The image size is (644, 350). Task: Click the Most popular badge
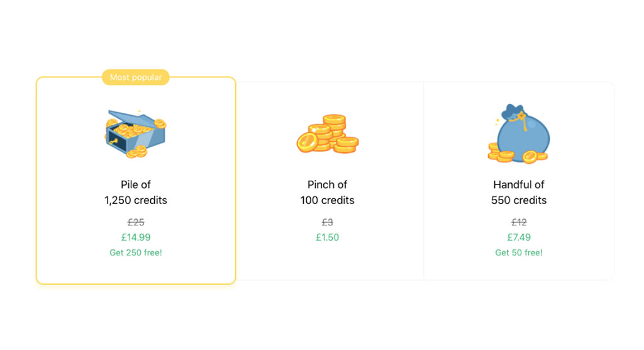(136, 77)
